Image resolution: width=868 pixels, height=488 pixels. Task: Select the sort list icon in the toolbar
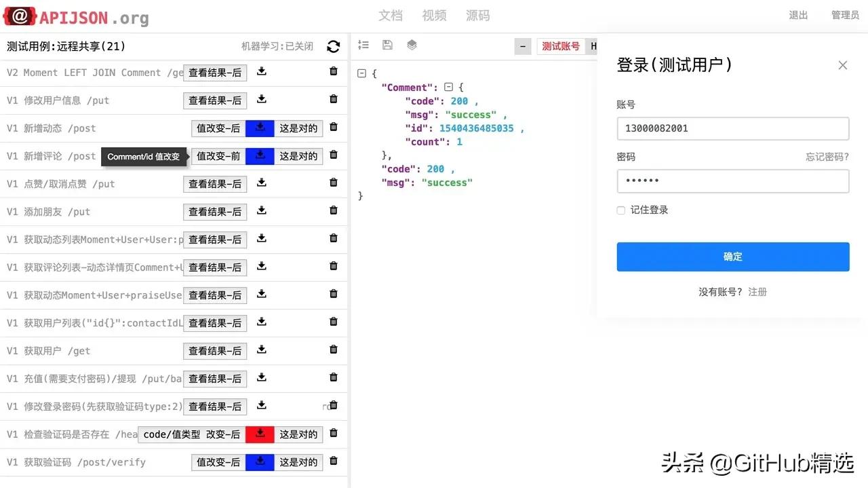[363, 45]
